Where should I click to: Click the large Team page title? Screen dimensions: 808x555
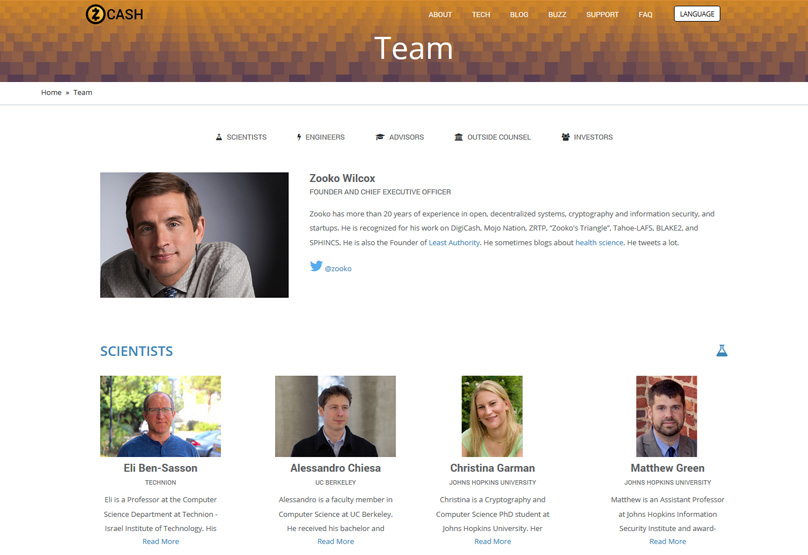tap(414, 48)
